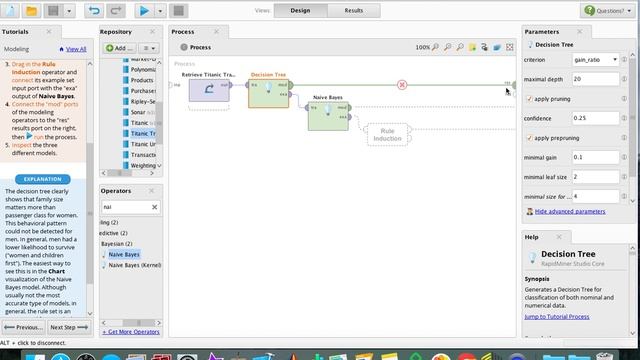This screenshot has height=360, width=640.
Task: Stop the process with the stop button
Action: coord(179,11)
